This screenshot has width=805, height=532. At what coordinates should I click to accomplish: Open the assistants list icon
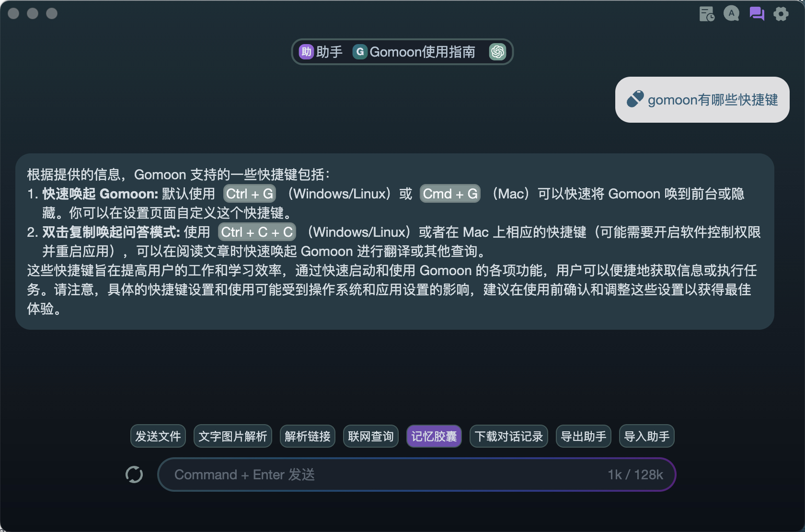pos(731,13)
